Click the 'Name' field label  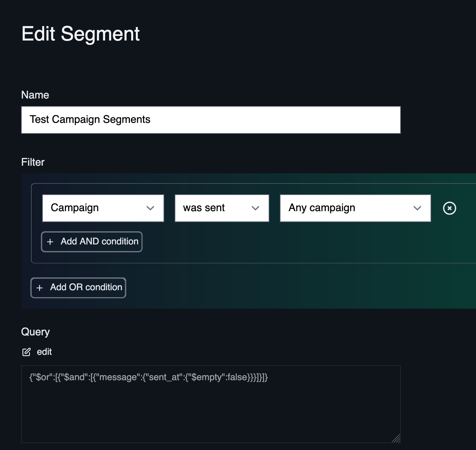coord(35,95)
